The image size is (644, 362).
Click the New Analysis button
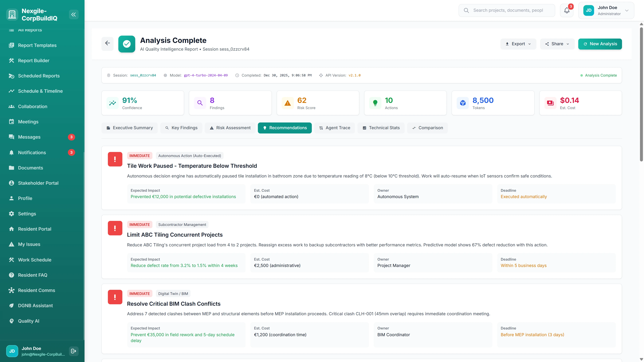[x=600, y=44]
